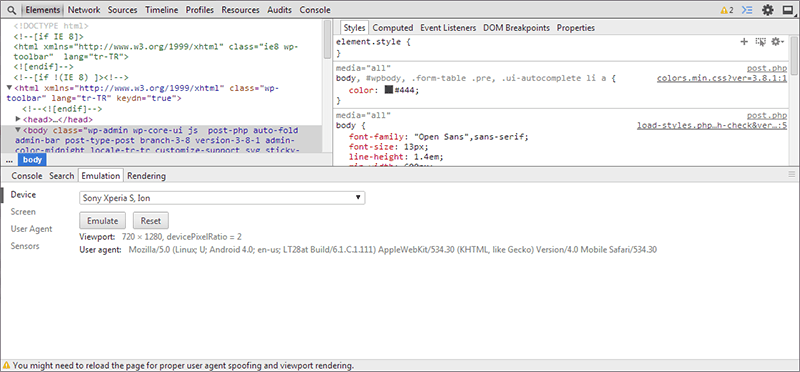Open the top Console panel tab
The width and height of the screenshot is (800, 372).
[315, 10]
